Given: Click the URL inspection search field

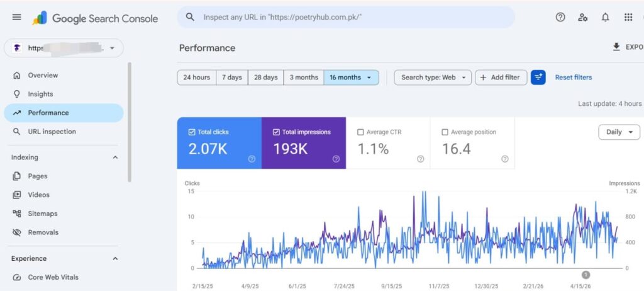Looking at the screenshot, I should pos(346,17).
